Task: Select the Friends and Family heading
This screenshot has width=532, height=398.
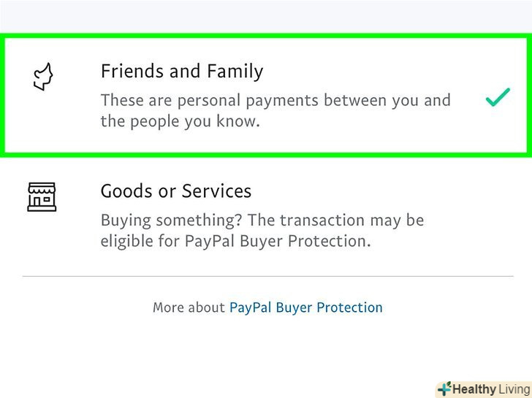Action: 181,72
